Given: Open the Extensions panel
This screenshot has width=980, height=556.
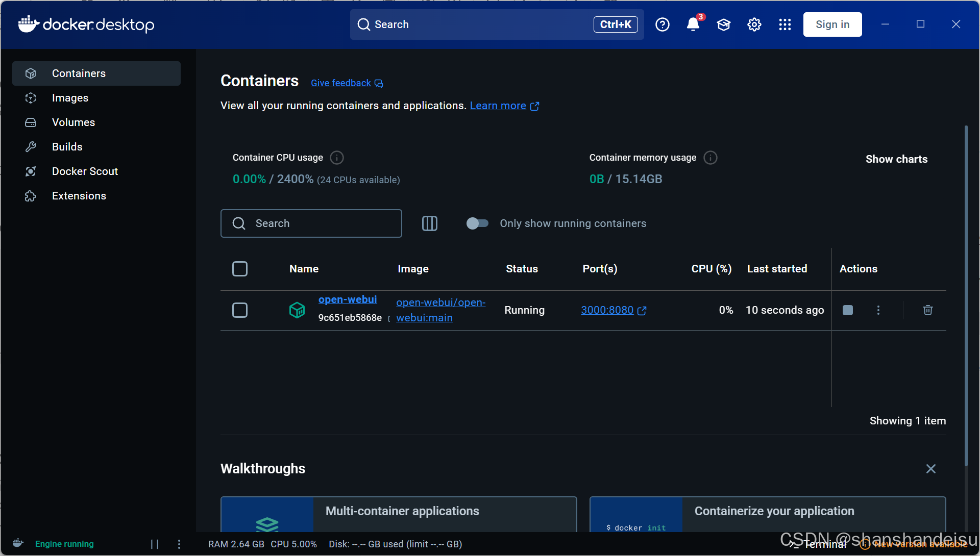Looking at the screenshot, I should tap(79, 195).
